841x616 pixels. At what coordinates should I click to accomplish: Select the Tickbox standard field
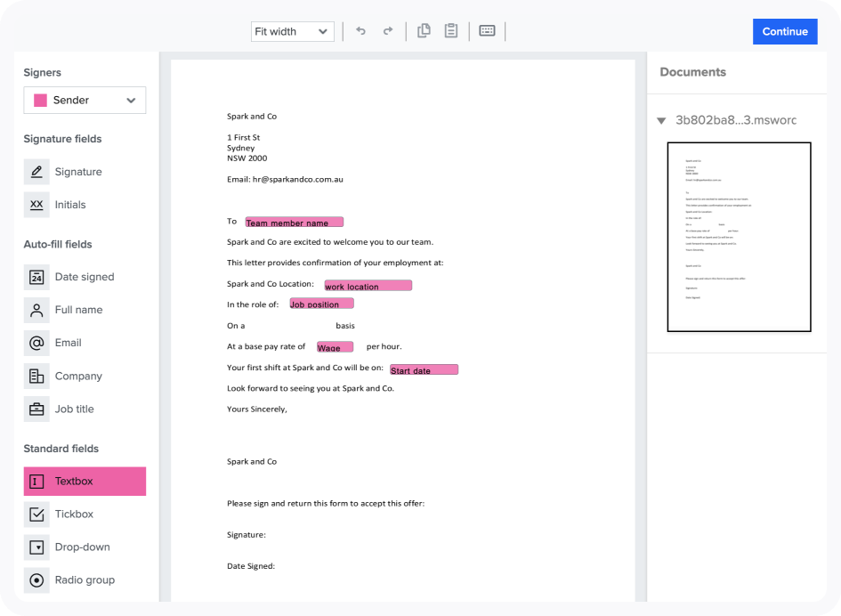[x=71, y=514]
